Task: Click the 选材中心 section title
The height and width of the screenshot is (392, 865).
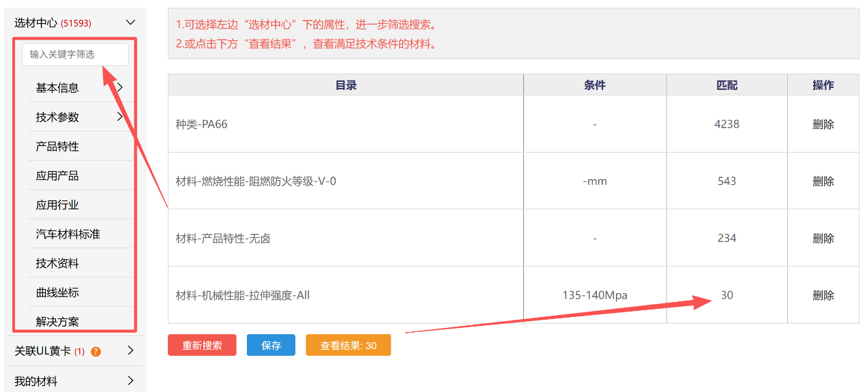Action: click(x=36, y=23)
